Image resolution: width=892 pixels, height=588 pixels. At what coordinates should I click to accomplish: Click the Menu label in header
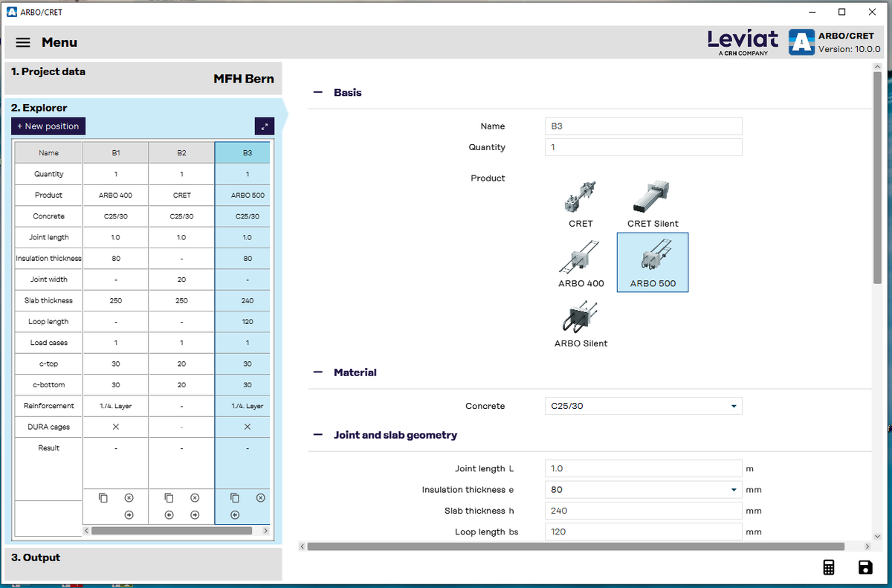coord(59,42)
